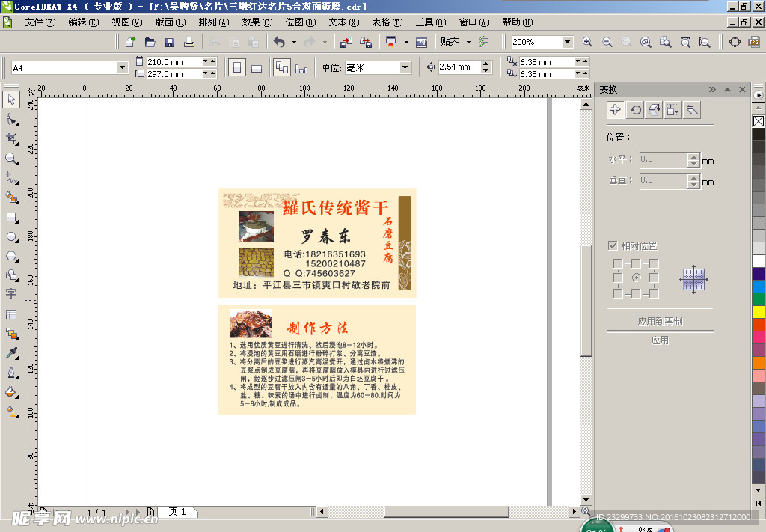
Task: Select the Table tool
Action: [11, 314]
